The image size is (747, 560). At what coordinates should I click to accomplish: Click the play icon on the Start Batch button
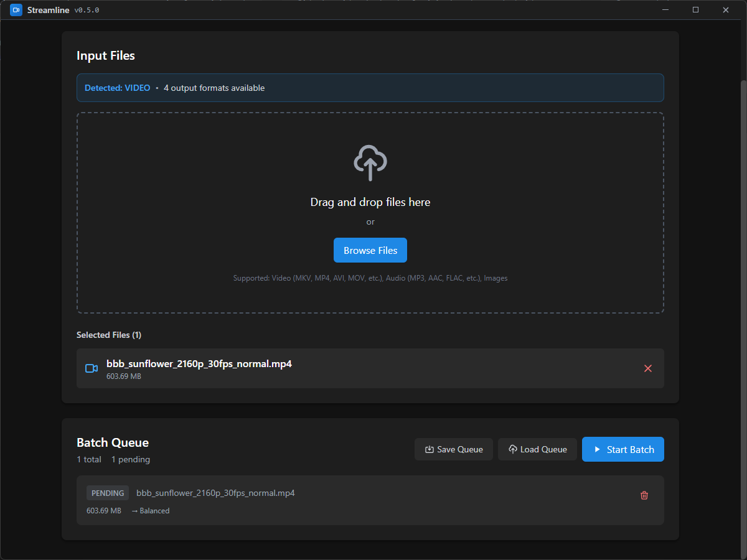598,449
